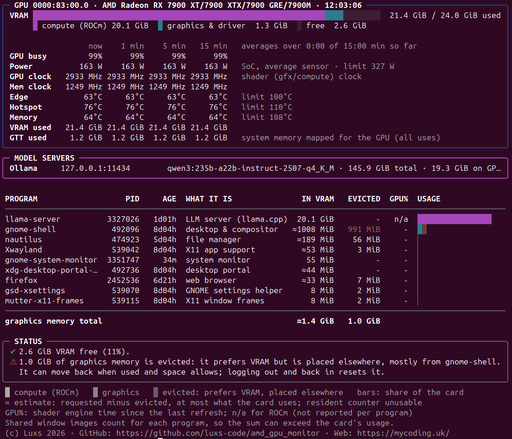Image resolution: width=512 pixels, height=439 pixels.
Task: Open the GitHub luxs-code/amd_gpu_monitor link
Action: pyautogui.click(x=218, y=433)
